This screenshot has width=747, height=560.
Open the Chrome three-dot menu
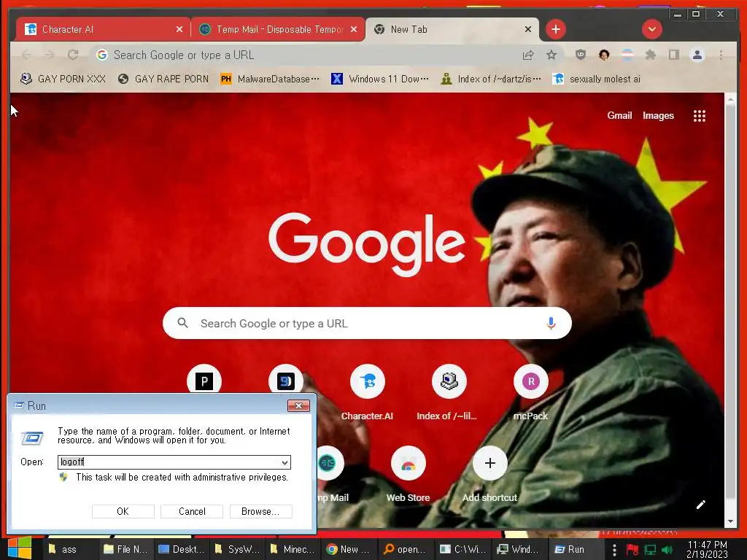click(721, 55)
